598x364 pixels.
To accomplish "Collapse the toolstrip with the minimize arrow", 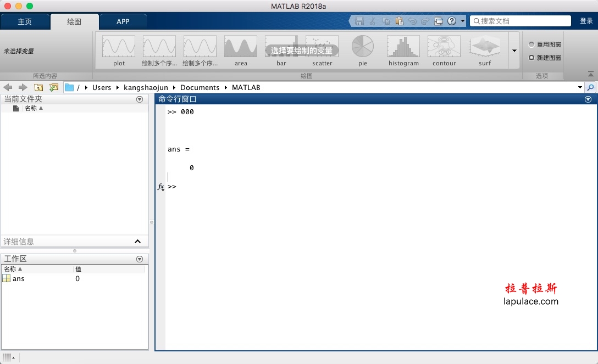I will [x=590, y=74].
